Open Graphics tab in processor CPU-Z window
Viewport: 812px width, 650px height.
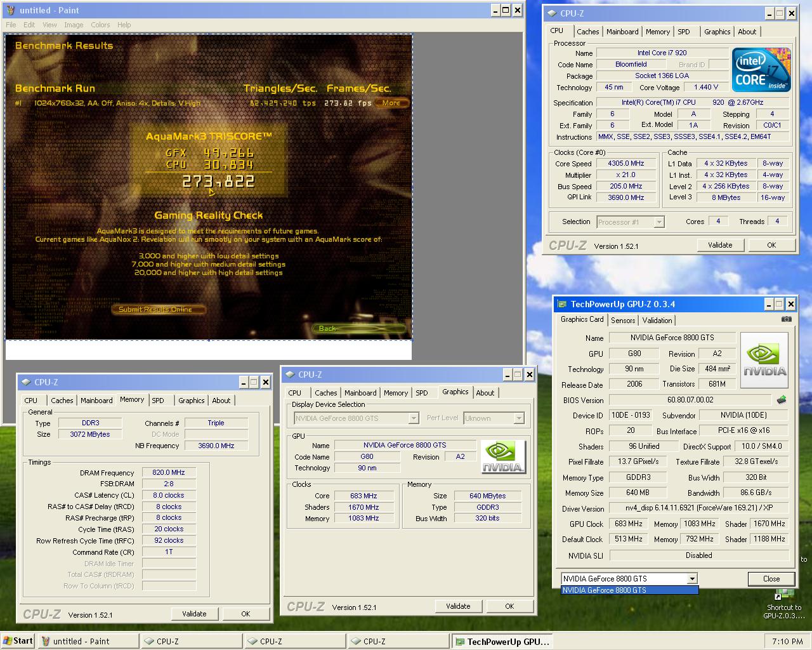tap(717, 32)
